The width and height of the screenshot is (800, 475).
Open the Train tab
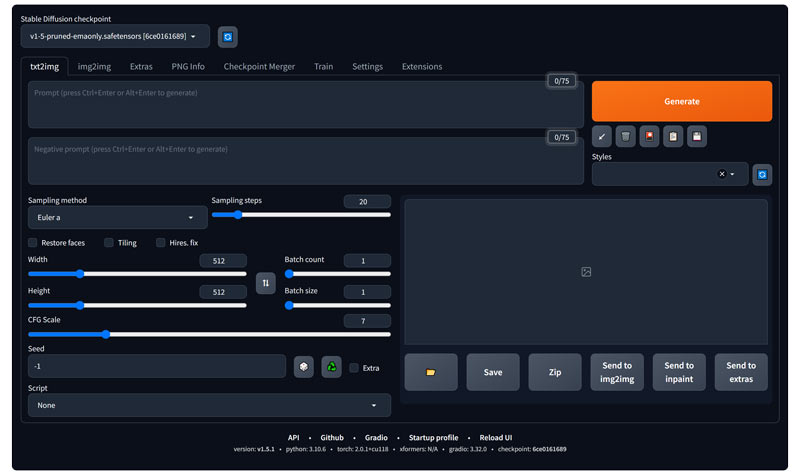click(323, 66)
